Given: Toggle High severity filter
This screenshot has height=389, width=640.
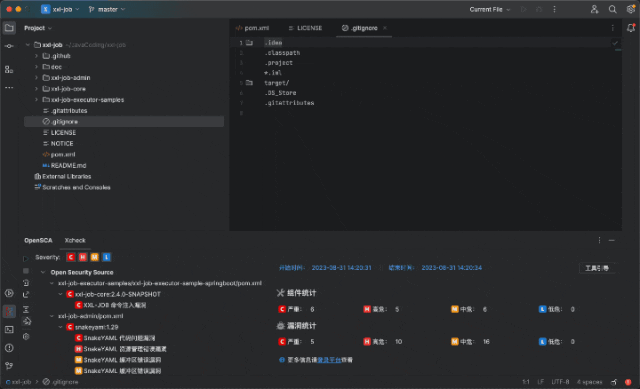Looking at the screenshot, I should click(83, 257).
